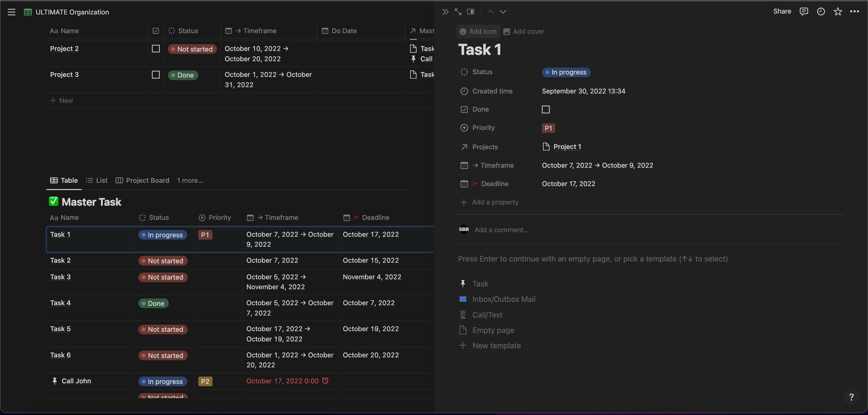Switch the peek mode layout icon
This screenshot has height=415, width=868.
click(x=471, y=12)
